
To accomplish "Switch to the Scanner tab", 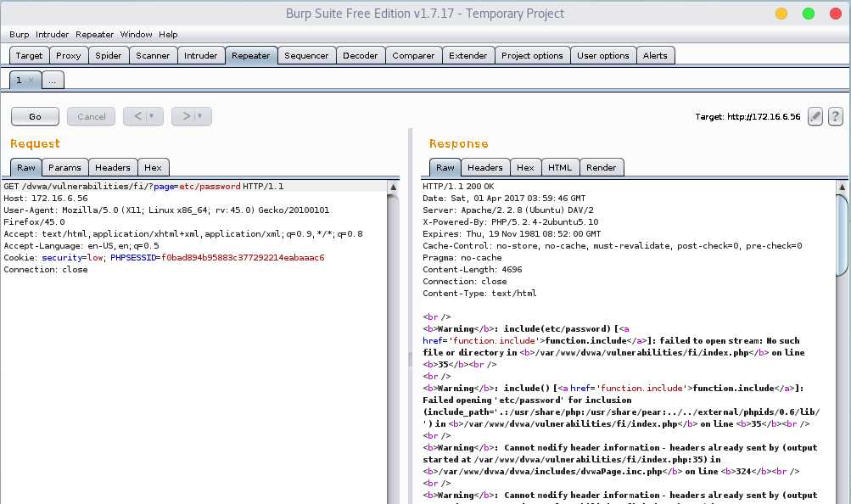I will 153,55.
